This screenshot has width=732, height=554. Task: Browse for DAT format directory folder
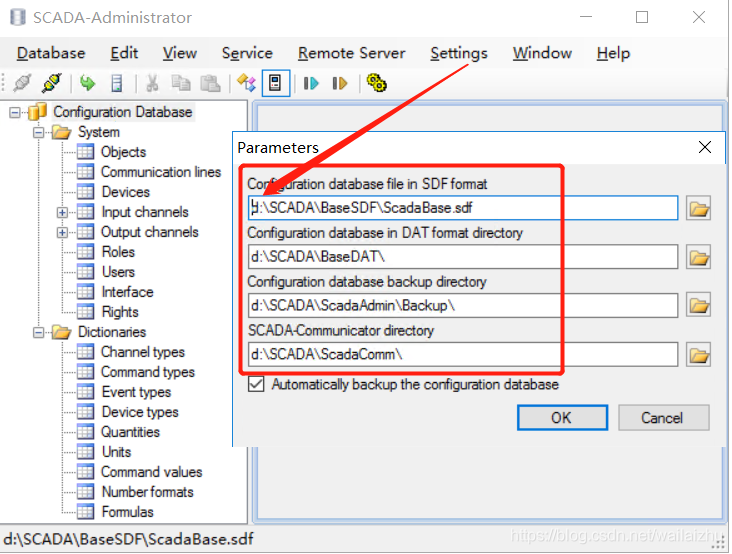(698, 257)
